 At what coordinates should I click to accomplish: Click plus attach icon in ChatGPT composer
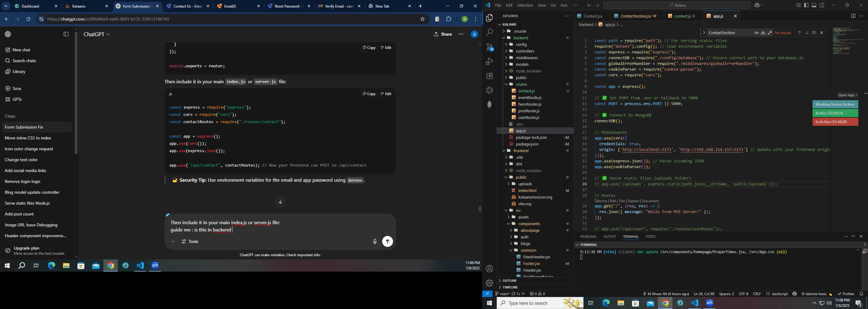tap(173, 241)
